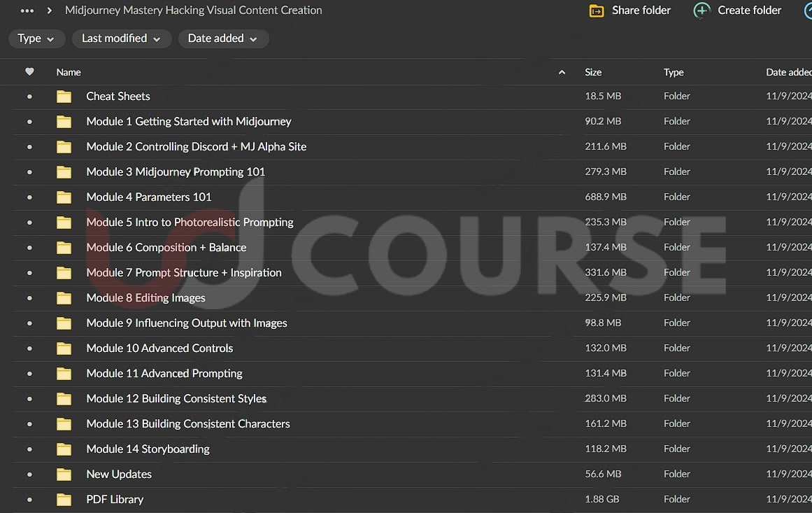Screen dimensions: 812x513
Task: Click the heart favorites column icon
Action: [29, 71]
